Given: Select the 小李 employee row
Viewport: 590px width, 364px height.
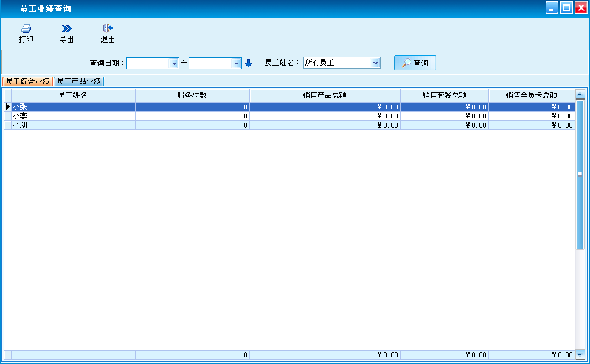Looking at the screenshot, I should point(72,116).
